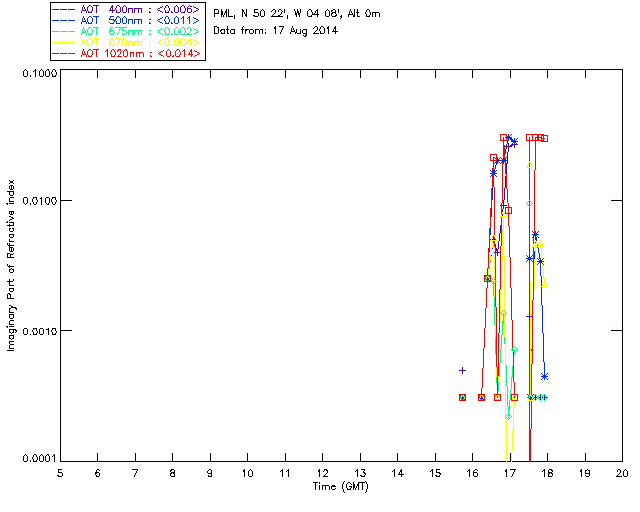Click the x-axis tick label 15
The width and height of the screenshot is (640, 512).
tap(435, 473)
